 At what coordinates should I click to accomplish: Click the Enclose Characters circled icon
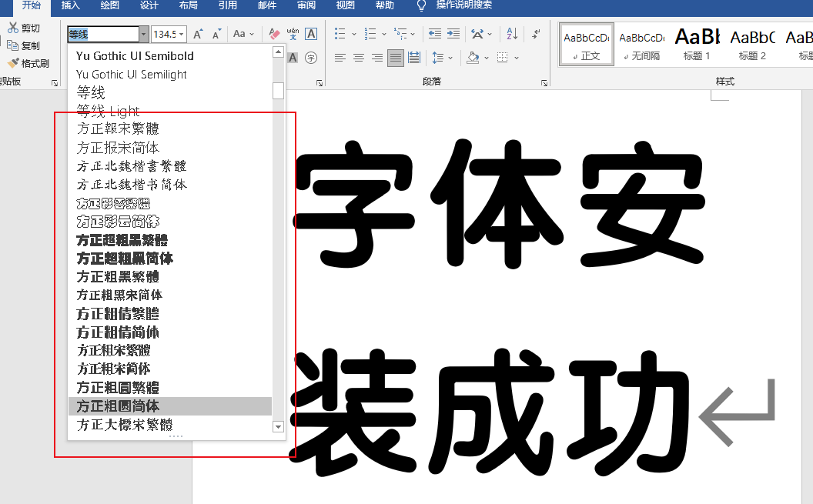pyautogui.click(x=311, y=58)
